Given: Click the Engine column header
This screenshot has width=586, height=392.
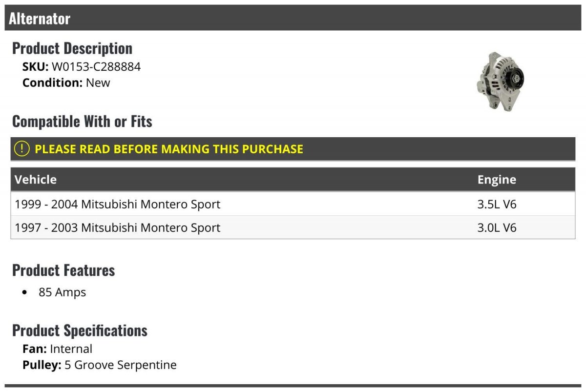Looking at the screenshot, I should pyautogui.click(x=497, y=180).
